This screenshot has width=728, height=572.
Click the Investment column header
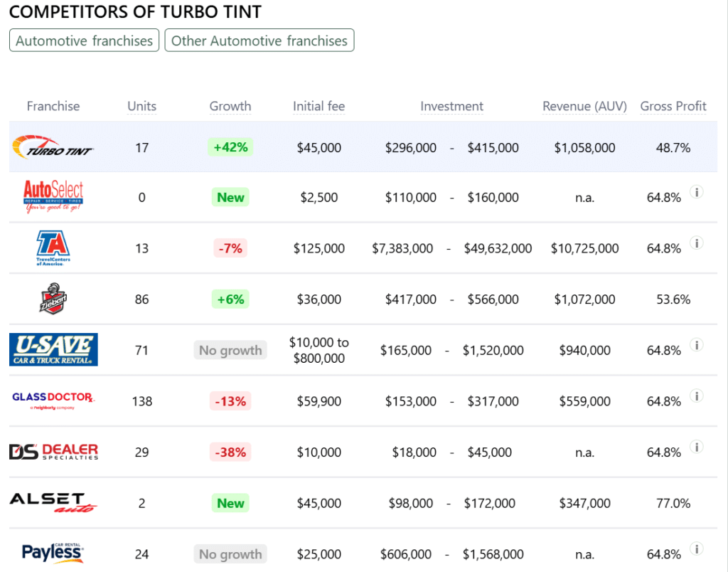pyautogui.click(x=451, y=106)
